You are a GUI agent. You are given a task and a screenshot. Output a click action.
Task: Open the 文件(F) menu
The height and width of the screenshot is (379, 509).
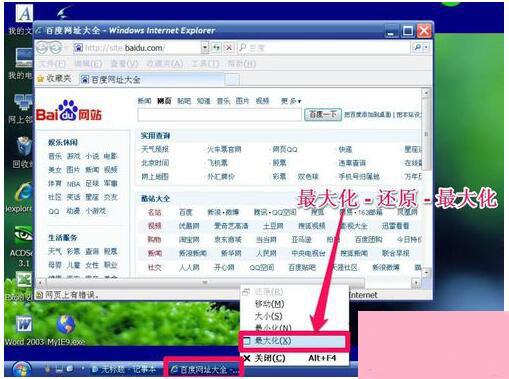(52, 63)
